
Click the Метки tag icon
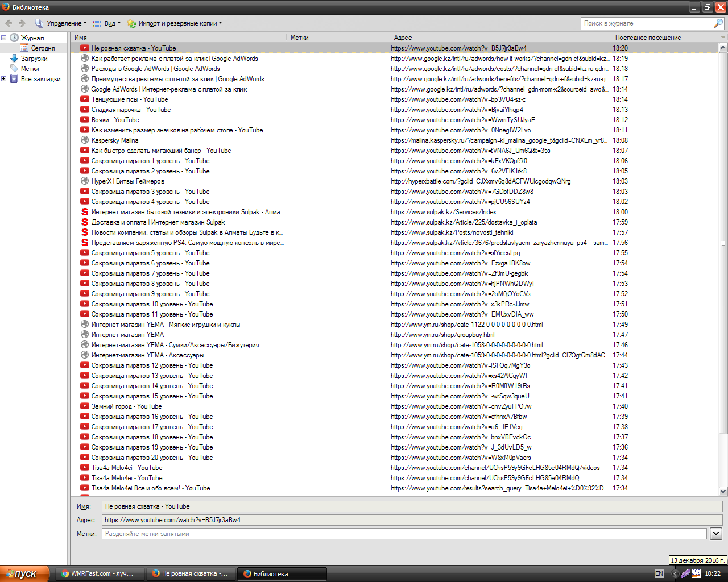point(14,69)
